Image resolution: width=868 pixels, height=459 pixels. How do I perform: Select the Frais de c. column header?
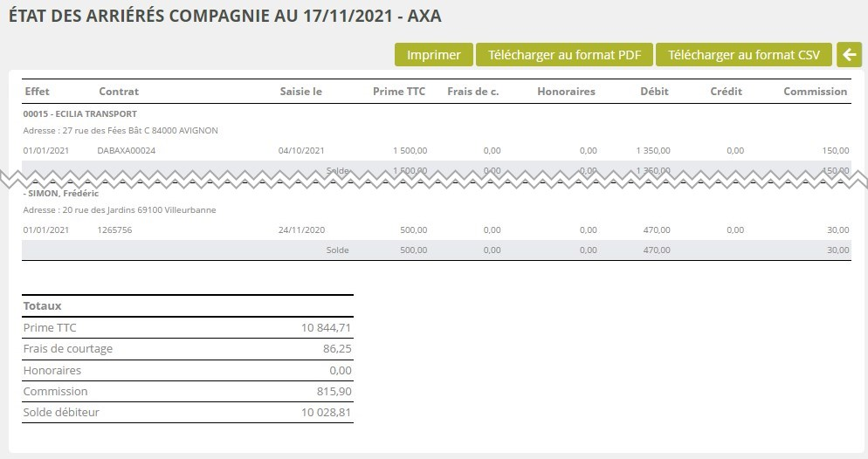[472, 92]
